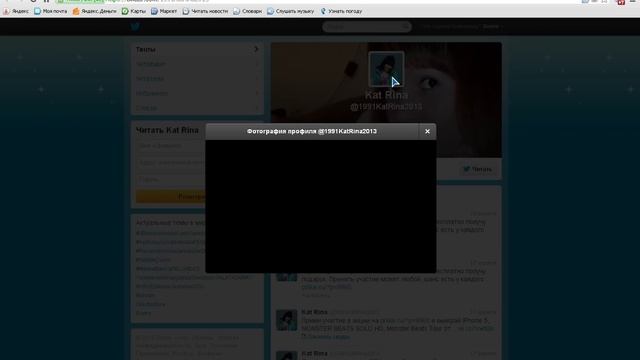Click the Читать Kat Rina signup heading
Image resolution: width=640 pixels, height=360 pixels.
click(x=167, y=130)
